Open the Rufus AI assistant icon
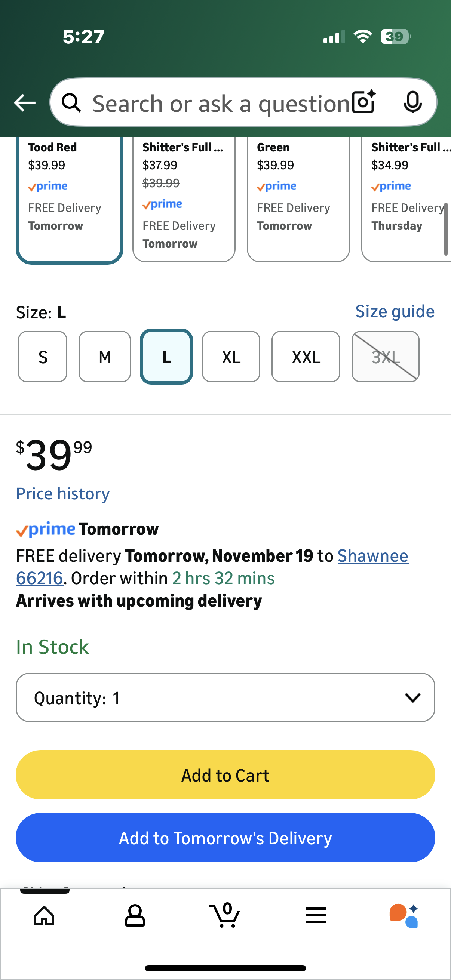The image size is (451, 980). tap(404, 915)
